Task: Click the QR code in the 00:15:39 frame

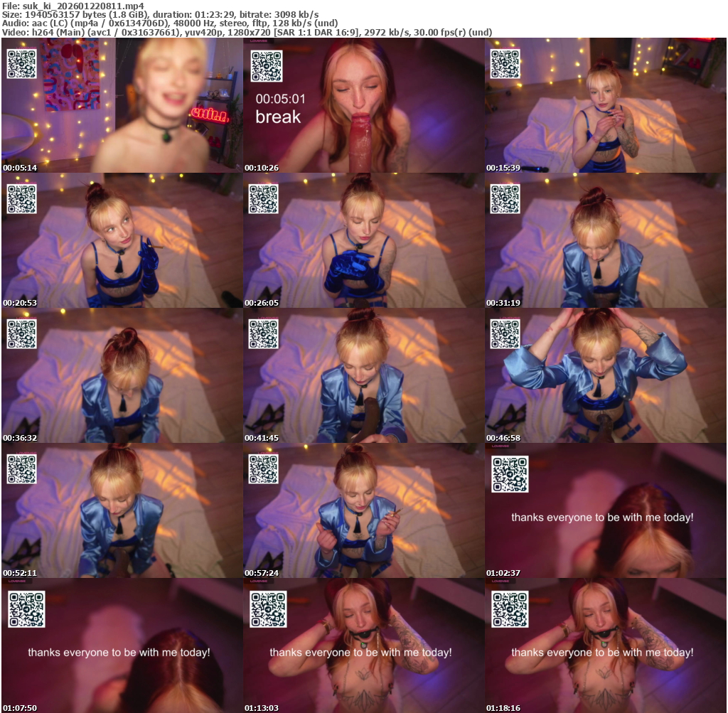Action: pos(505,63)
